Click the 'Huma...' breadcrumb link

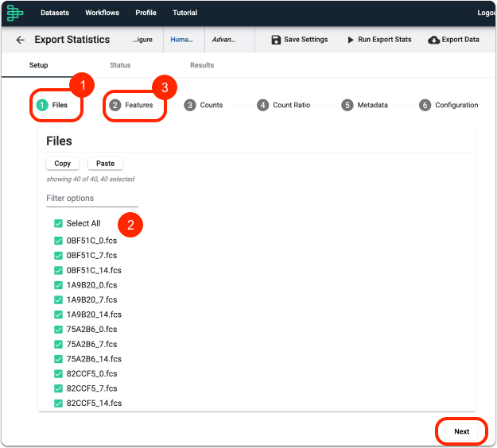[x=181, y=40]
